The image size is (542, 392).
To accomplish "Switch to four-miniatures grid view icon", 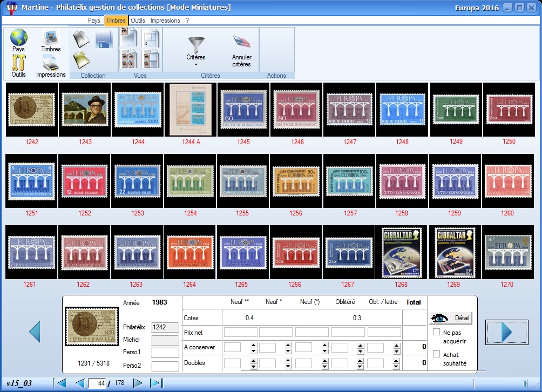I will pos(129,59).
